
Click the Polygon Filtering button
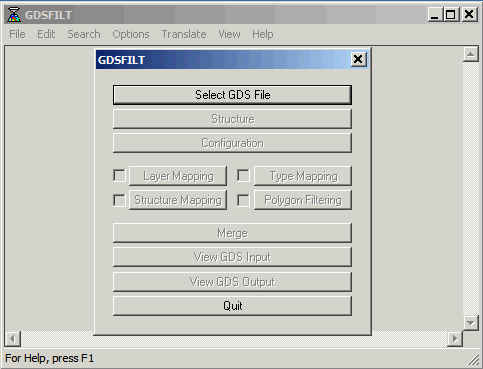(x=303, y=200)
